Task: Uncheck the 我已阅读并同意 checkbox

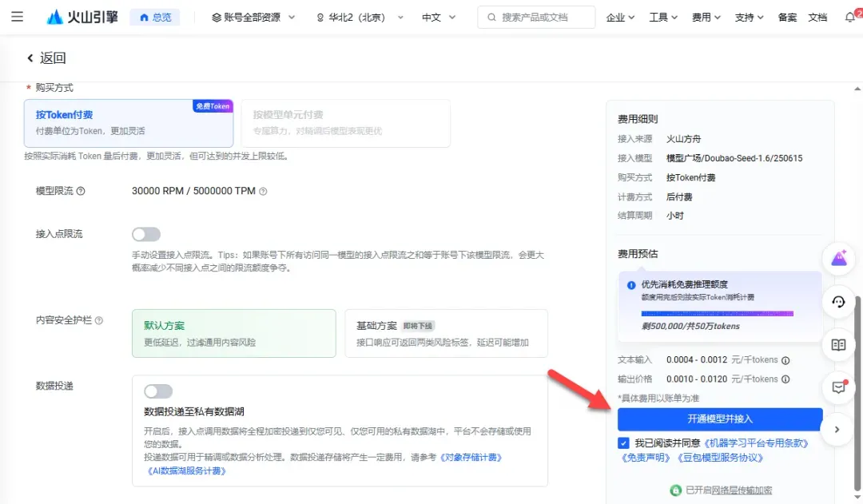Action: click(x=623, y=443)
